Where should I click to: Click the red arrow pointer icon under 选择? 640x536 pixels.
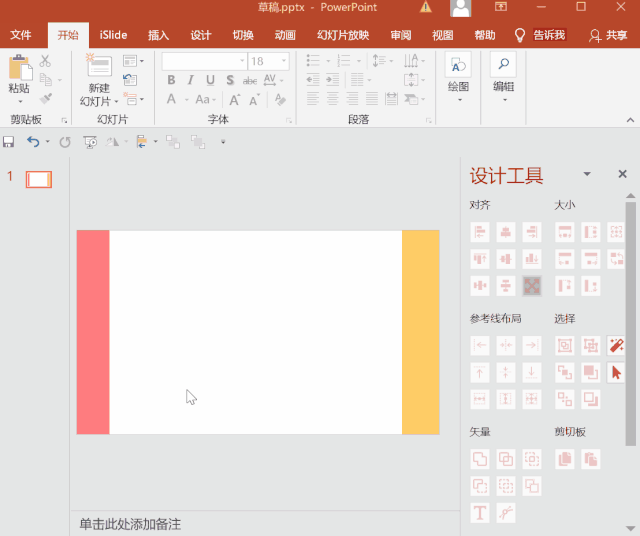[616, 372]
